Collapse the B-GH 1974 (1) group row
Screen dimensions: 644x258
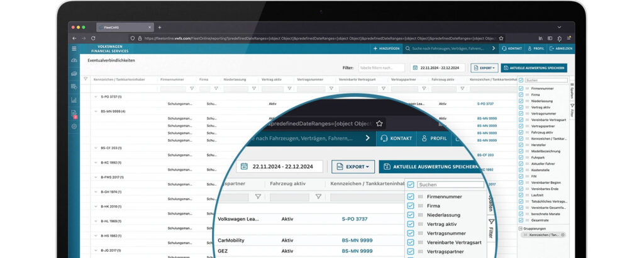(96, 192)
